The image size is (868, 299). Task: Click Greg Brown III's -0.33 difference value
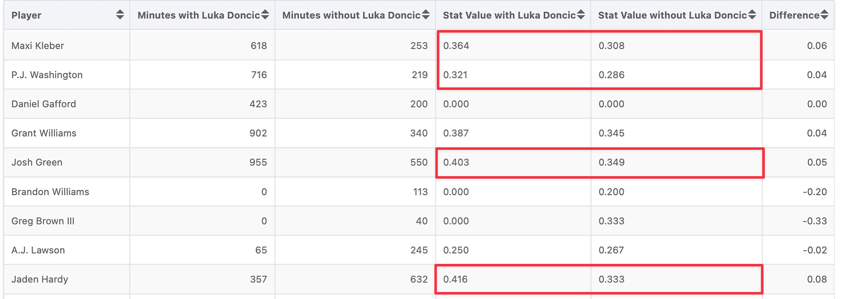click(x=815, y=221)
